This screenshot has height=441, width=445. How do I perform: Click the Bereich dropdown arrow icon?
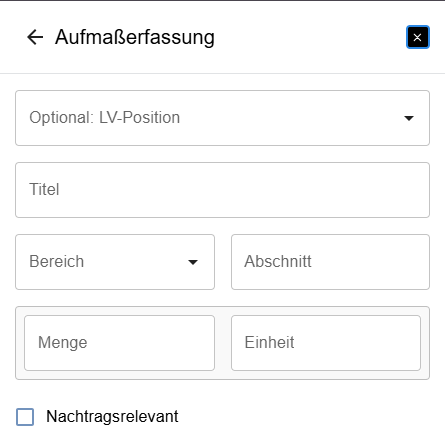click(x=193, y=262)
